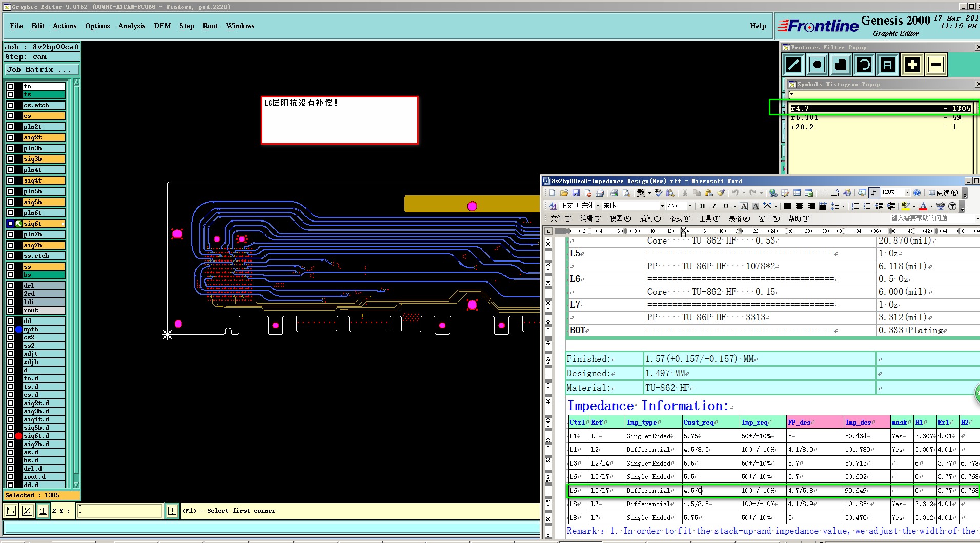Select the r6.301 symbol histogram entry
The height and width of the screenshot is (543, 980).
(x=805, y=118)
